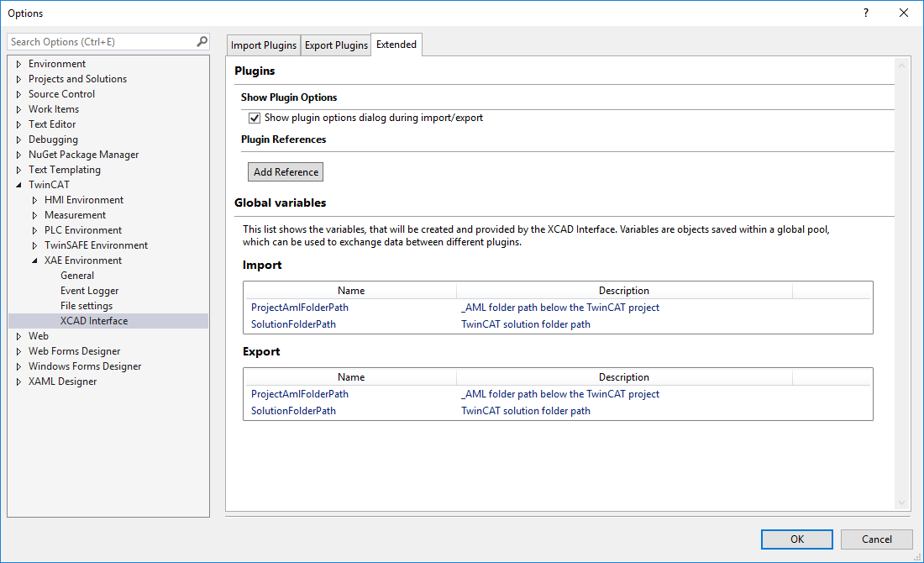
Task: Click the help question mark icon
Action: click(866, 13)
